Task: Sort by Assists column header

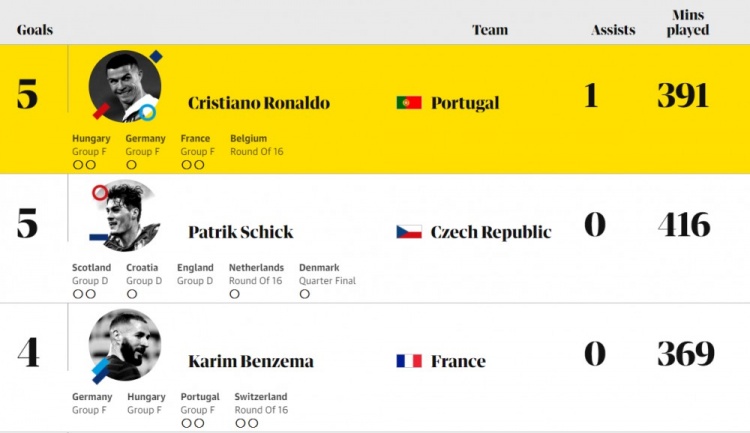Action: tap(613, 30)
